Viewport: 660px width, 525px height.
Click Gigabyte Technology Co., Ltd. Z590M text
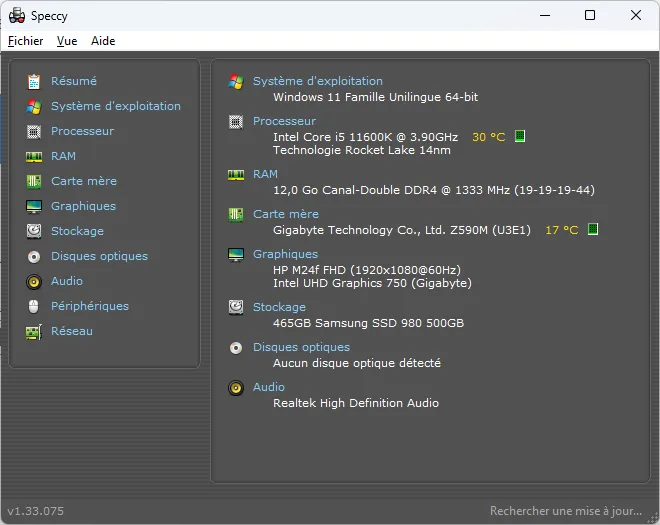click(x=402, y=230)
